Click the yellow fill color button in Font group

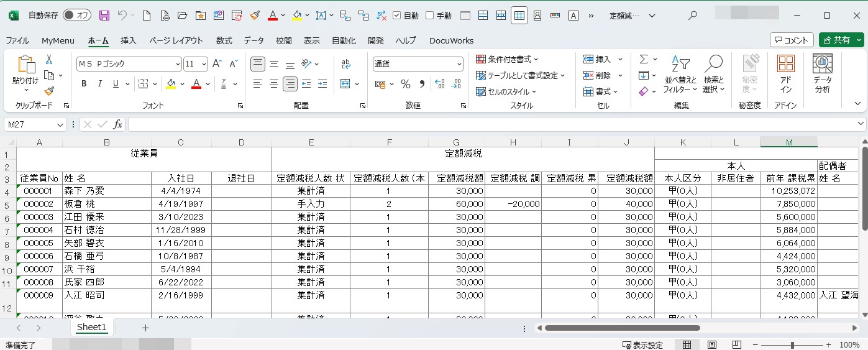pos(171,84)
